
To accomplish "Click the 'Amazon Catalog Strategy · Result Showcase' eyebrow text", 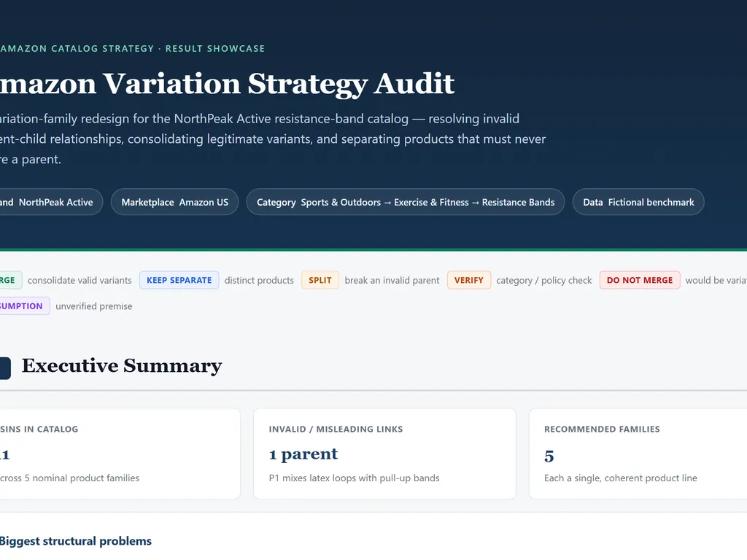I will pos(133,49).
